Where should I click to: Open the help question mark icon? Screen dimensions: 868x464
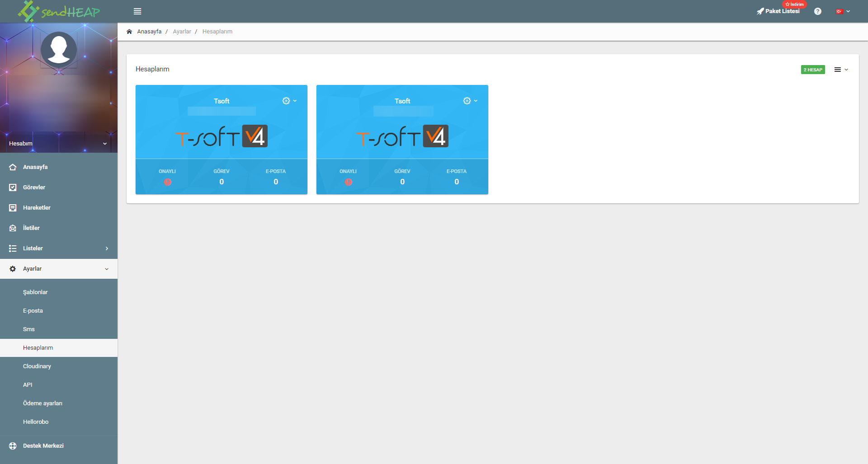pos(817,11)
